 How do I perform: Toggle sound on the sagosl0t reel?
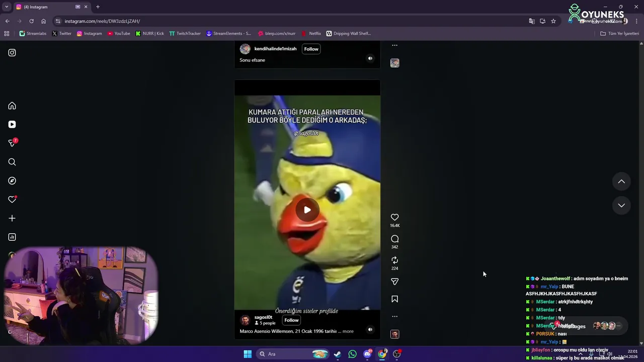370,330
